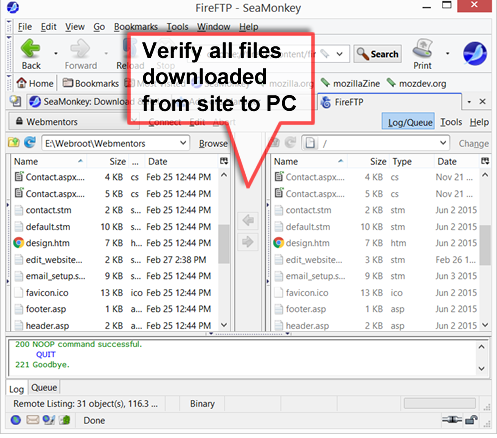Open the local path E:\Webroot\Webmentors dropdown
Image resolution: width=497 pixels, height=438 pixels.
tap(183, 143)
